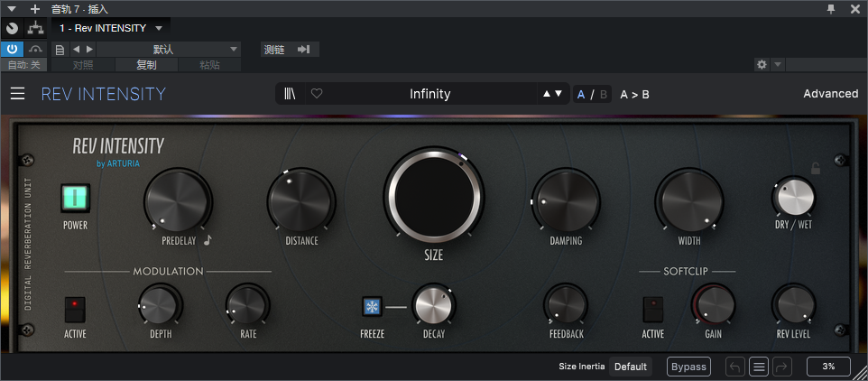Click the 3% CPU meter
This screenshot has width=868, height=381.
point(828,367)
